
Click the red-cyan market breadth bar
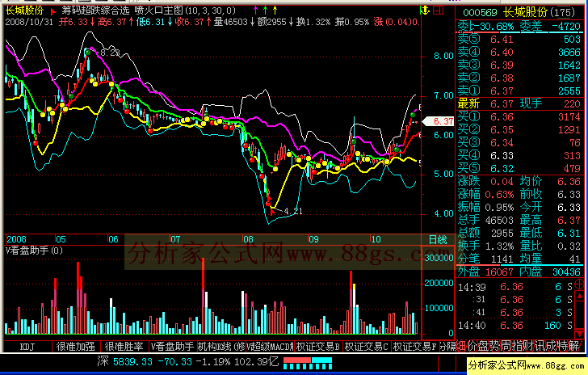tap(308, 363)
